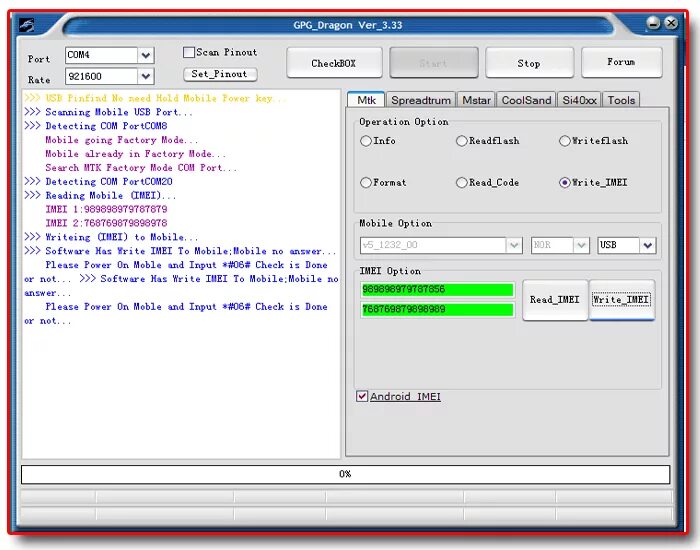The height and width of the screenshot is (550, 700).
Task: Uncheck the Android IMEI checkbox
Action: pos(362,396)
